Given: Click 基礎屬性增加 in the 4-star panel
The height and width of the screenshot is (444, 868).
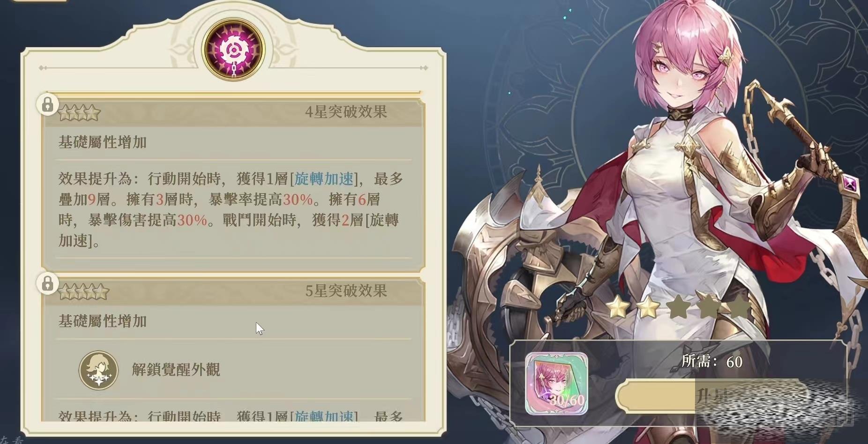Looking at the screenshot, I should pos(103,142).
